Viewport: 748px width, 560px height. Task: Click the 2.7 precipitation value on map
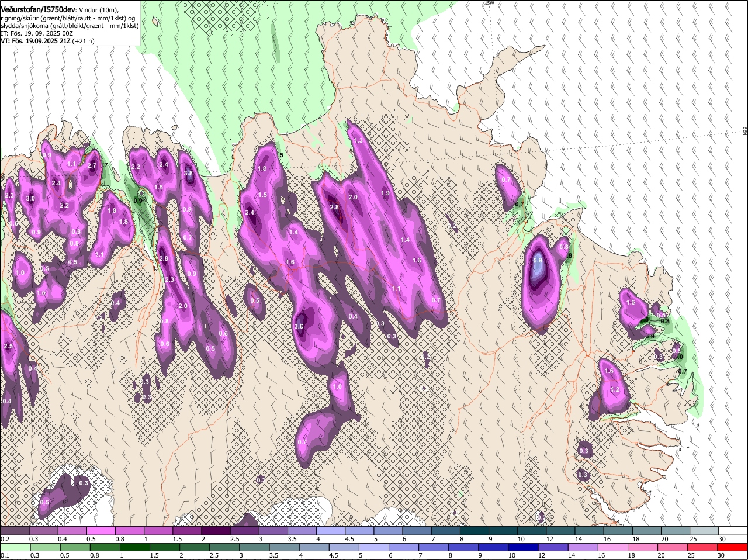click(92, 165)
